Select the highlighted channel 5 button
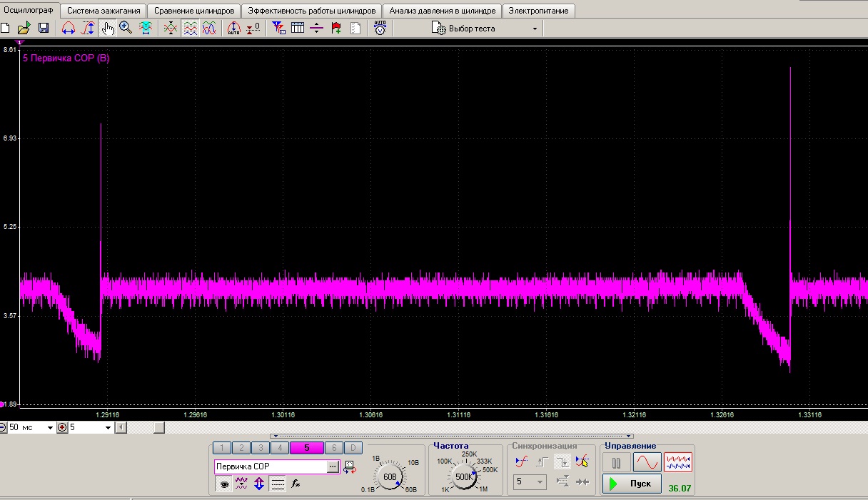The height and width of the screenshot is (500, 868). tap(306, 448)
